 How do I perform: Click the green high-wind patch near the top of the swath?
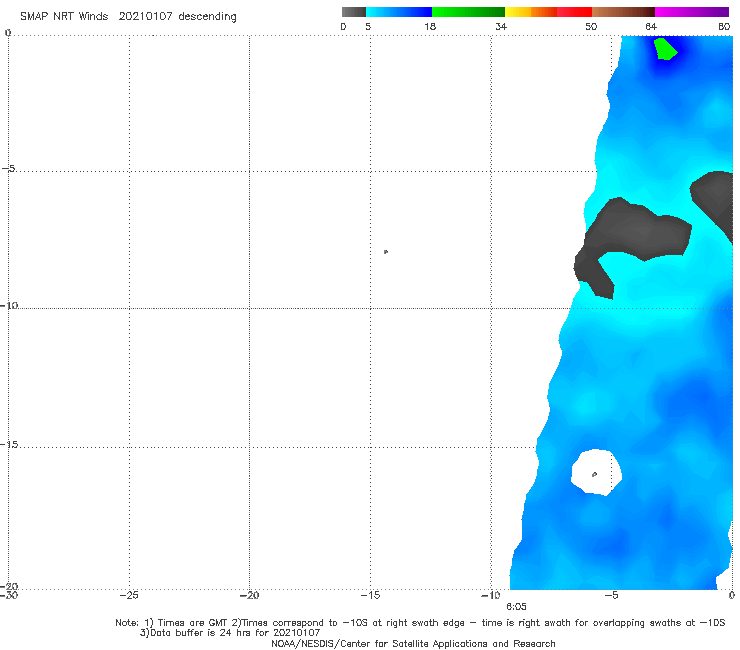[665, 49]
